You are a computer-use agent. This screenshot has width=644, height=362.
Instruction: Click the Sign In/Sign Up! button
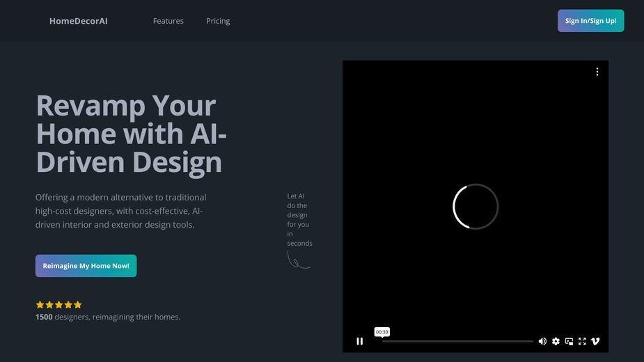point(590,21)
